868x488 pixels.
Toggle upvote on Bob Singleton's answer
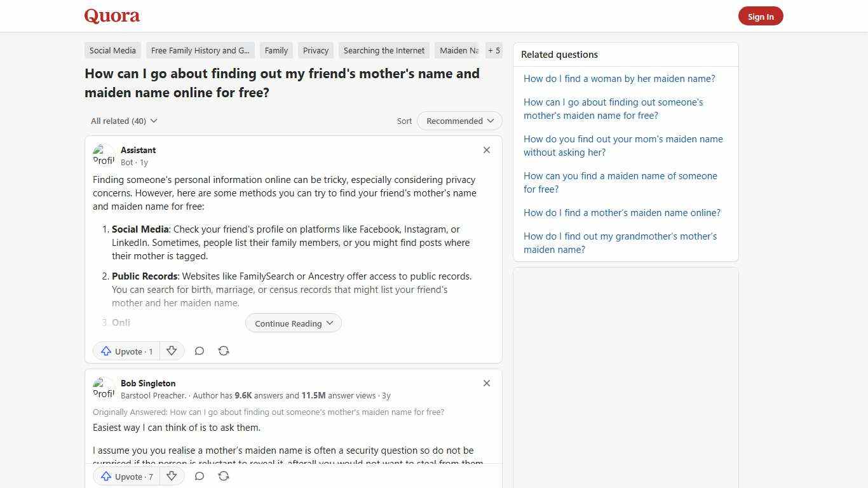[126, 476]
